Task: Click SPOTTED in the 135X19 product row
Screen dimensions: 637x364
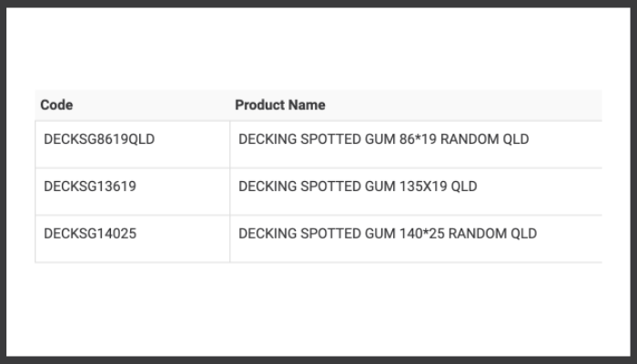Action: click(331, 186)
